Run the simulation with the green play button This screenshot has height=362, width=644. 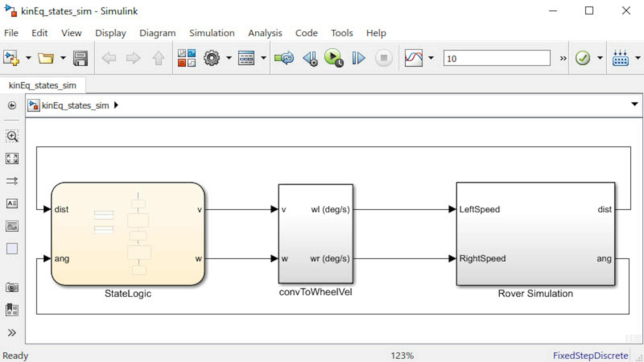coord(334,58)
